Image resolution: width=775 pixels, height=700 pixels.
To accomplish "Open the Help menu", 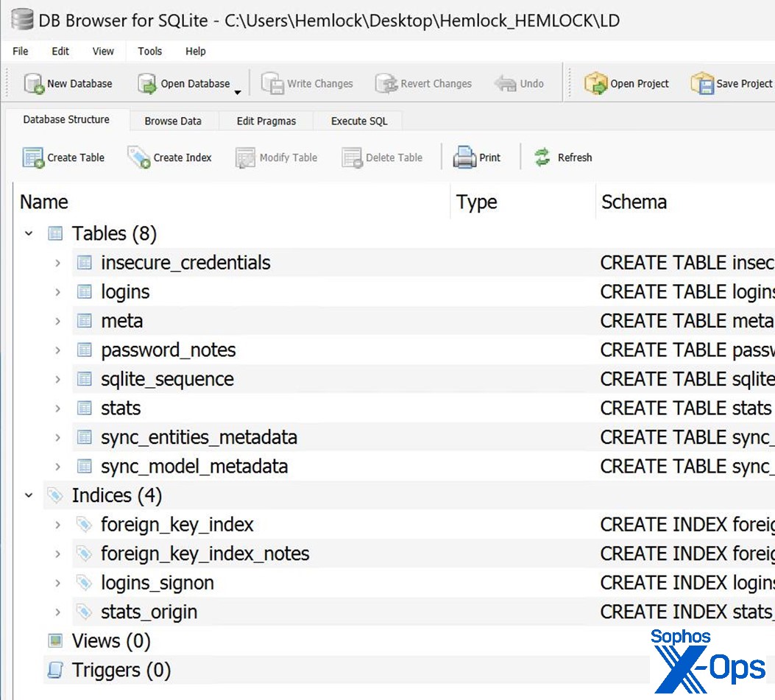I will coord(195,51).
